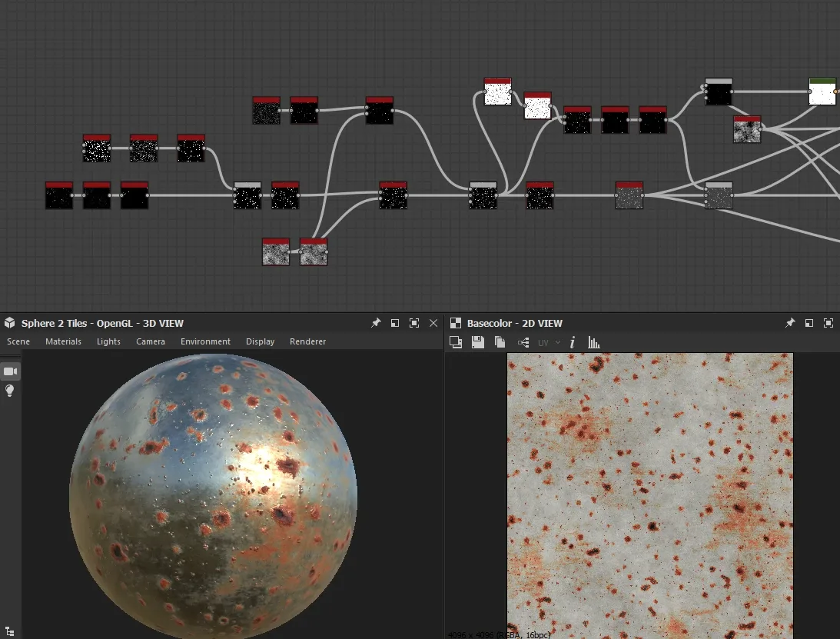Open the histogram in the 2D view toolbar
This screenshot has width=840, height=639.
click(x=593, y=342)
